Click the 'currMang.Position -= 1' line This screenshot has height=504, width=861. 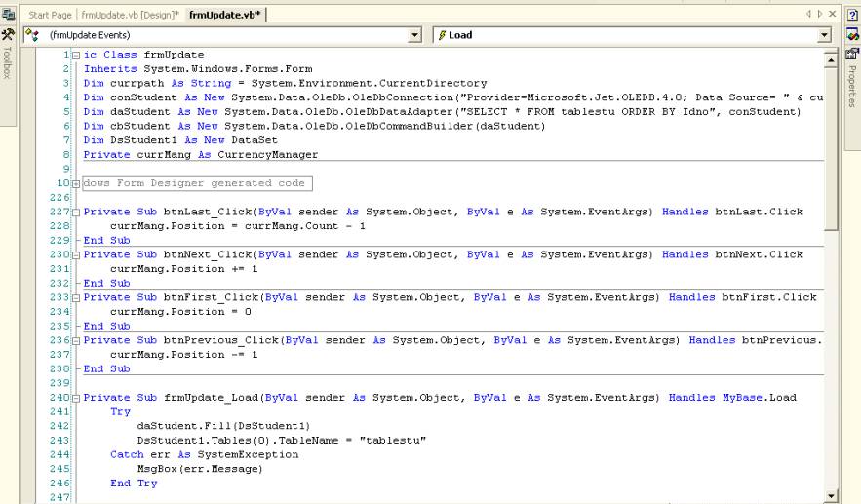tap(183, 355)
